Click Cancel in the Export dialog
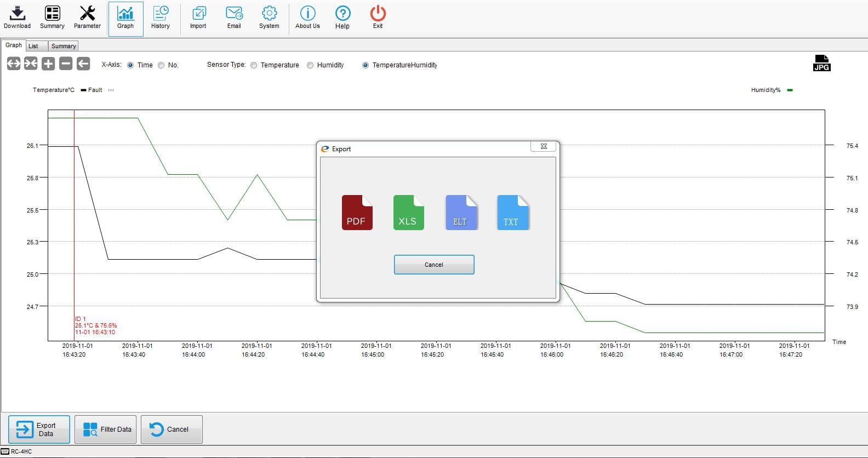The width and height of the screenshot is (868, 458). [x=434, y=265]
